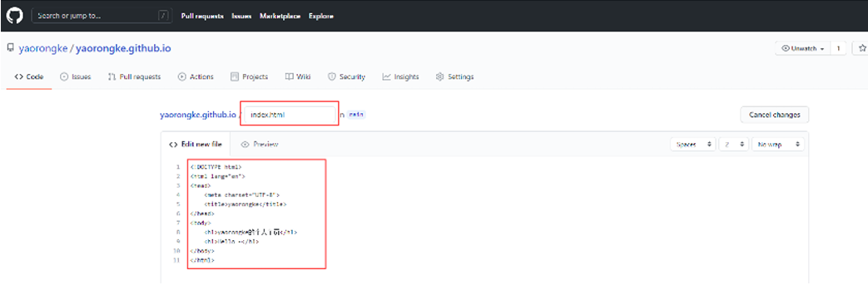Click the gear icon on Settings tab
This screenshot has width=868, height=300.
coord(439,76)
